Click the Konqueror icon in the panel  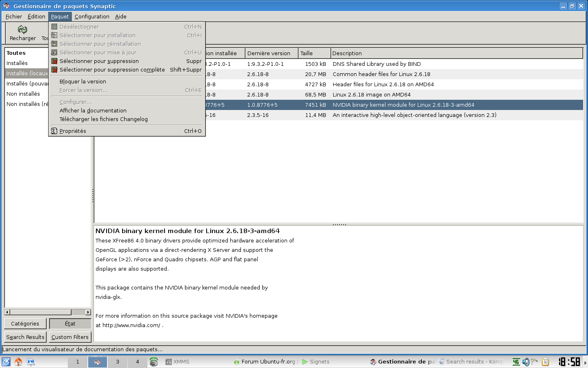click(x=31, y=362)
